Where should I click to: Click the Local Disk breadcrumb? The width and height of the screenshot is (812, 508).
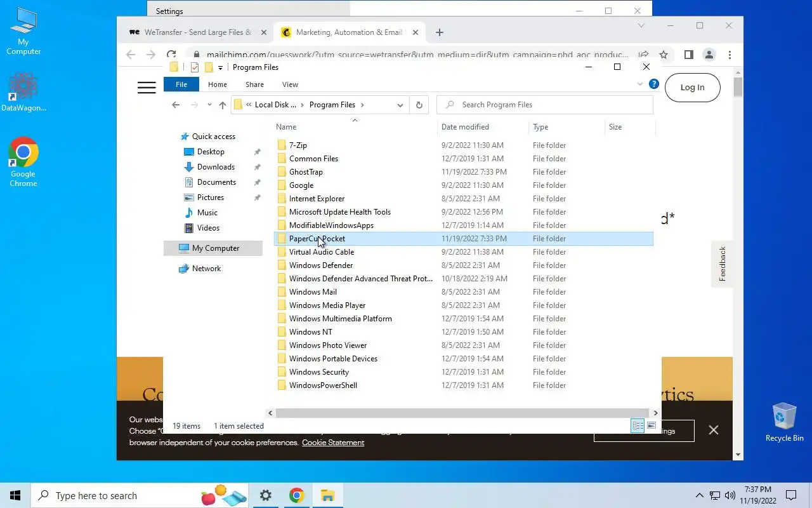tap(275, 105)
